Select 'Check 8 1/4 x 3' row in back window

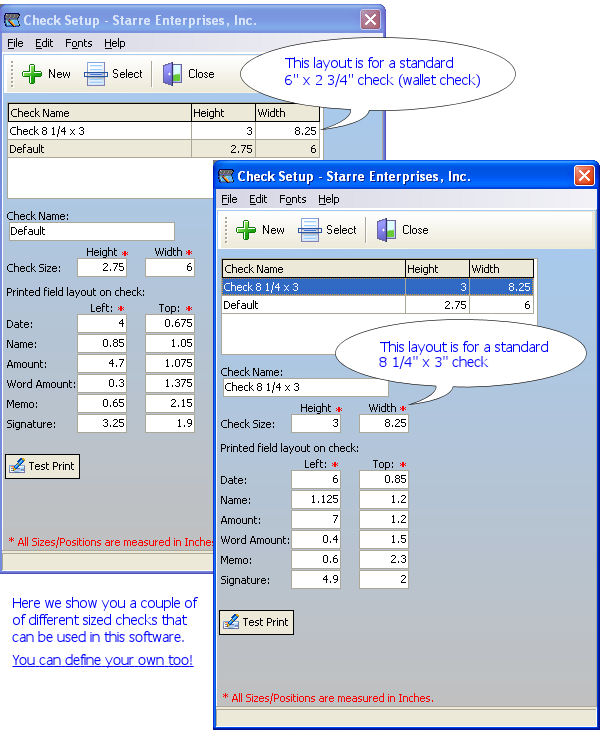164,131
